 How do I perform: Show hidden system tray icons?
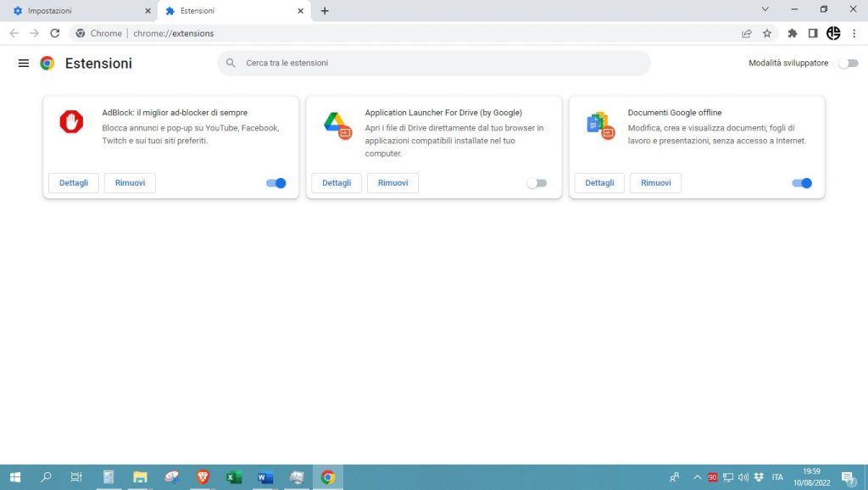point(698,477)
